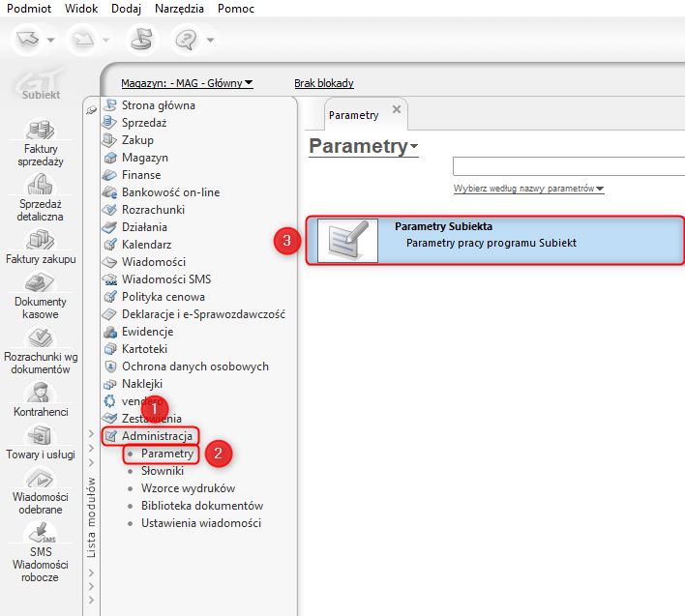Open Biblioteka dokumentów under Administracja

[x=202, y=506]
